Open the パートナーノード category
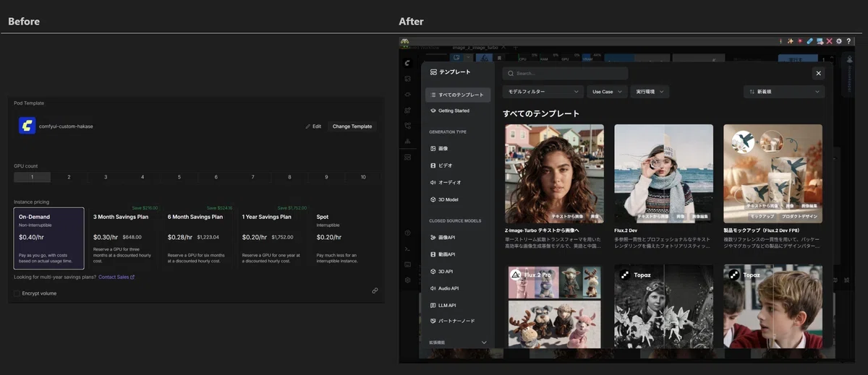The width and height of the screenshot is (868, 375). [x=457, y=321]
